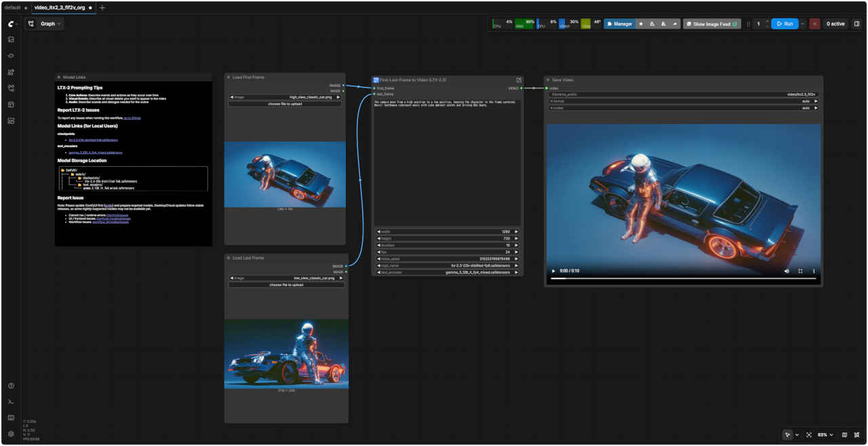
Task: Increase width value with right arrow
Action: (517, 232)
